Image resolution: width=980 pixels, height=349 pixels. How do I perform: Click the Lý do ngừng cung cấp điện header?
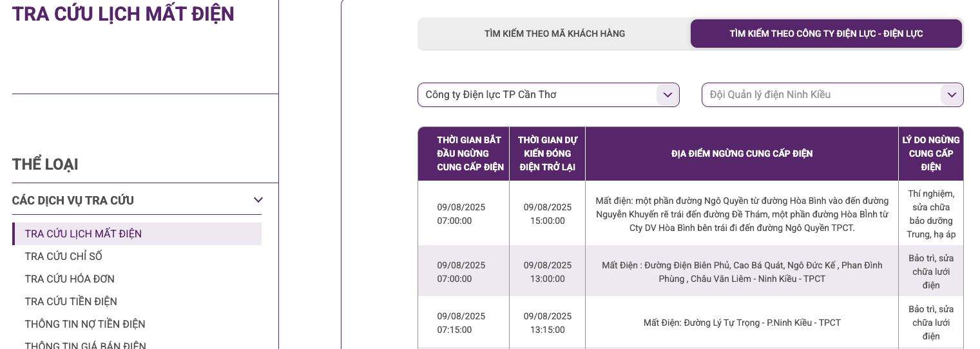[931, 154]
